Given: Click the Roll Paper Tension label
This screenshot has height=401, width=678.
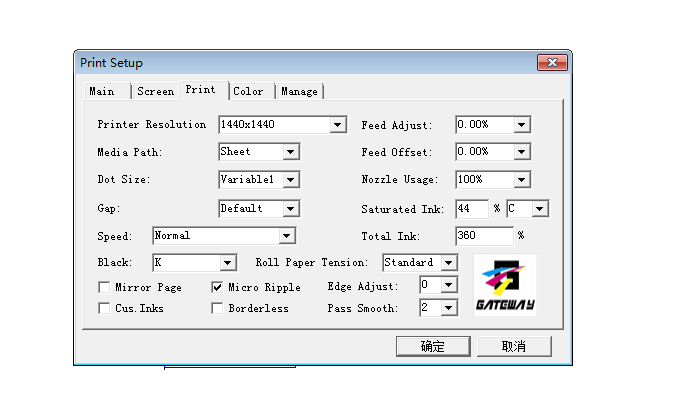Looking at the screenshot, I should [311, 263].
